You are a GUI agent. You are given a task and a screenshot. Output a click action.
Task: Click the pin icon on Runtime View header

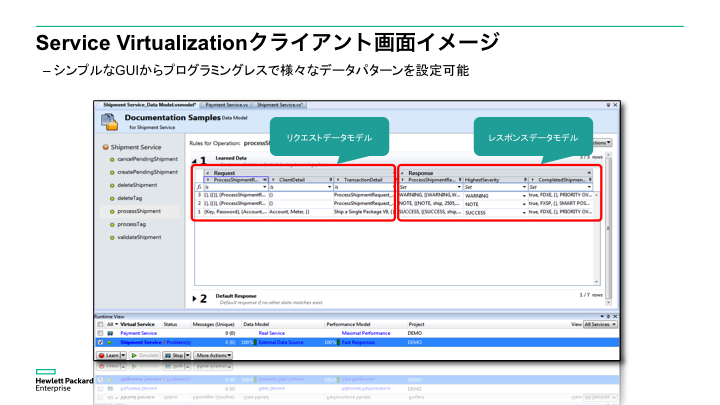pos(608,316)
